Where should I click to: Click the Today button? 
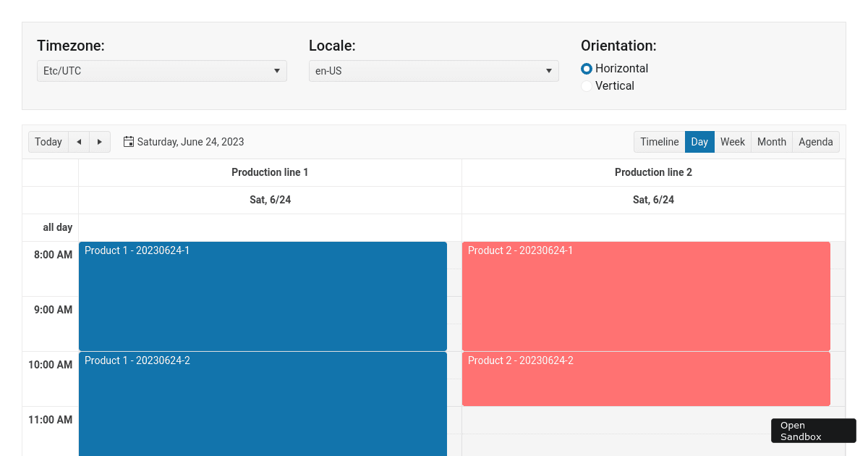(48, 142)
